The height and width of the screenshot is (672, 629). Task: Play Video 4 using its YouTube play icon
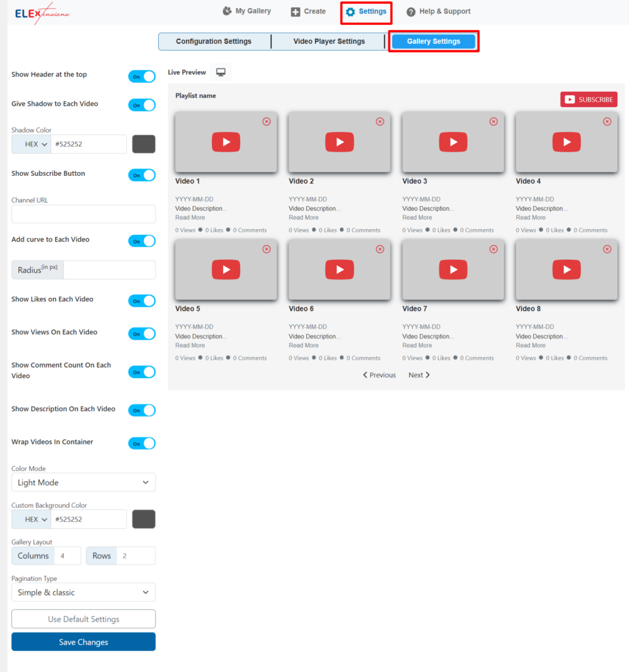pos(567,142)
